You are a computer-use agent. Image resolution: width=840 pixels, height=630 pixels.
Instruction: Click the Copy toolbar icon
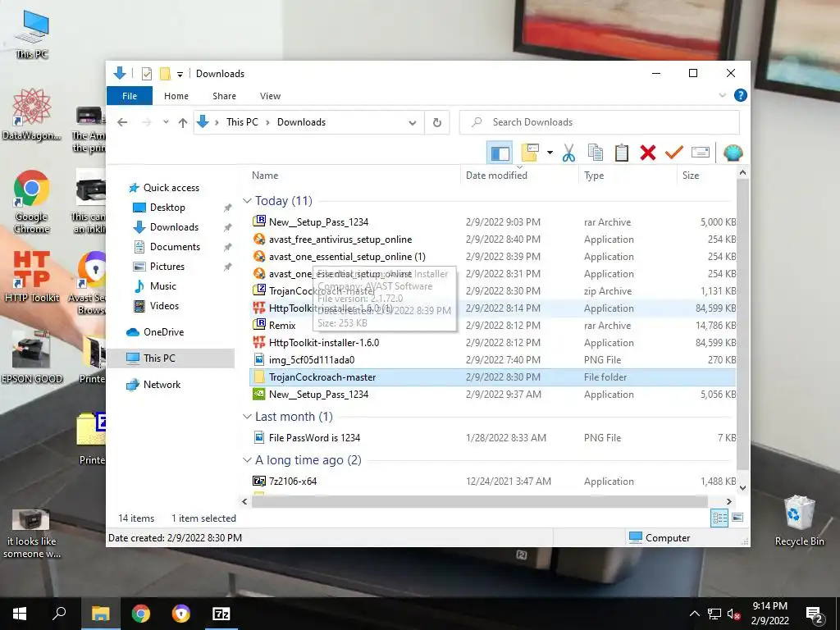coord(596,153)
